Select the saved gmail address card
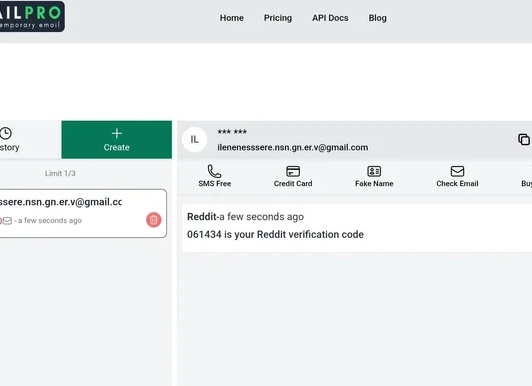532x386 pixels. coord(83,213)
